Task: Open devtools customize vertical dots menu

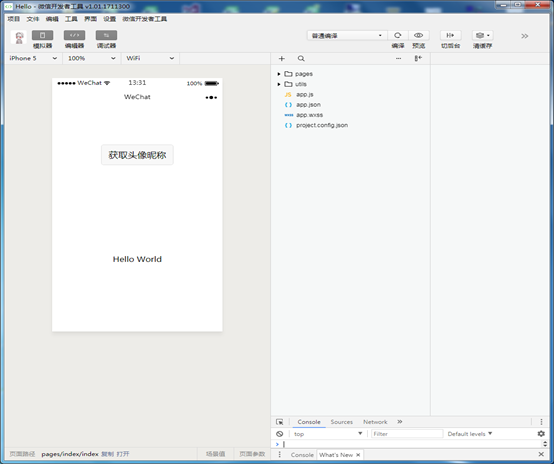Action: pos(541,422)
